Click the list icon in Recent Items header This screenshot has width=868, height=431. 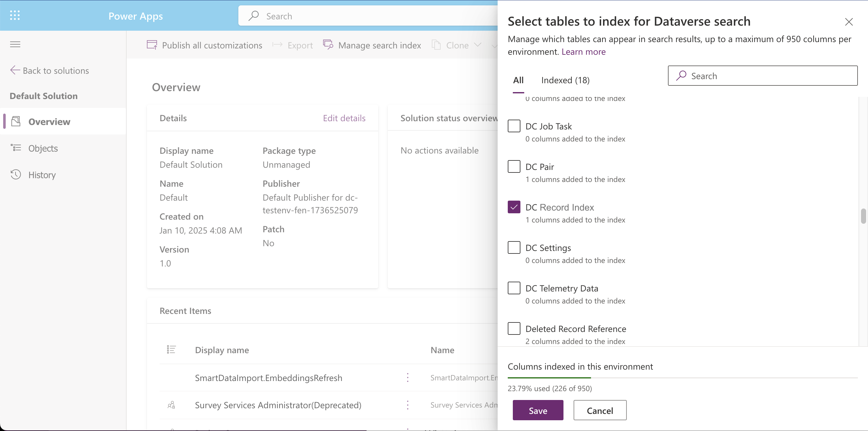click(171, 349)
